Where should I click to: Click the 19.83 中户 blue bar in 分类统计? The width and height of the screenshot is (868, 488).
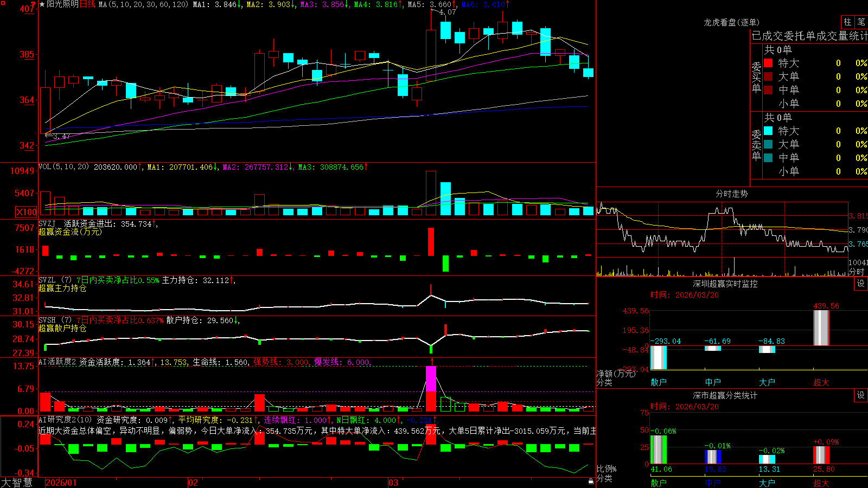(713, 457)
